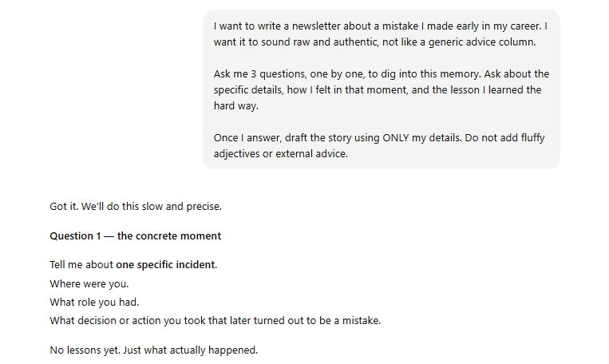Click the paragraph starting "Once I answer"
Viewport: 609px width, 364px height.
[379, 145]
